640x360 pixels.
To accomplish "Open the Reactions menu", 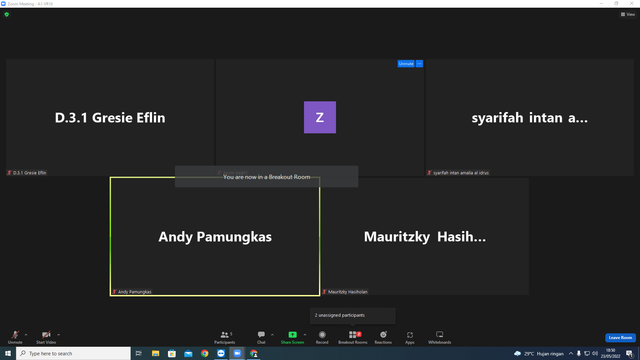I will pos(383,337).
